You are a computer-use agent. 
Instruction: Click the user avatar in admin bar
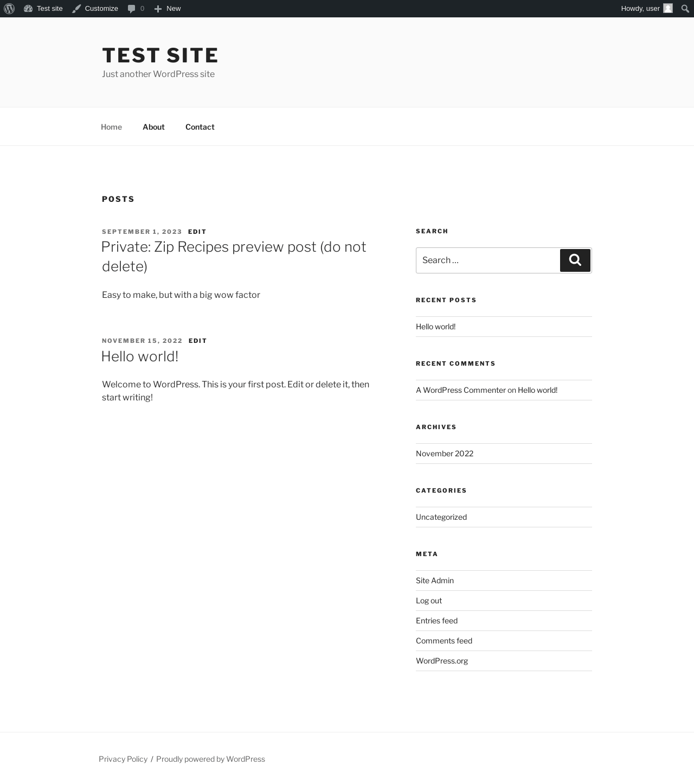click(668, 8)
